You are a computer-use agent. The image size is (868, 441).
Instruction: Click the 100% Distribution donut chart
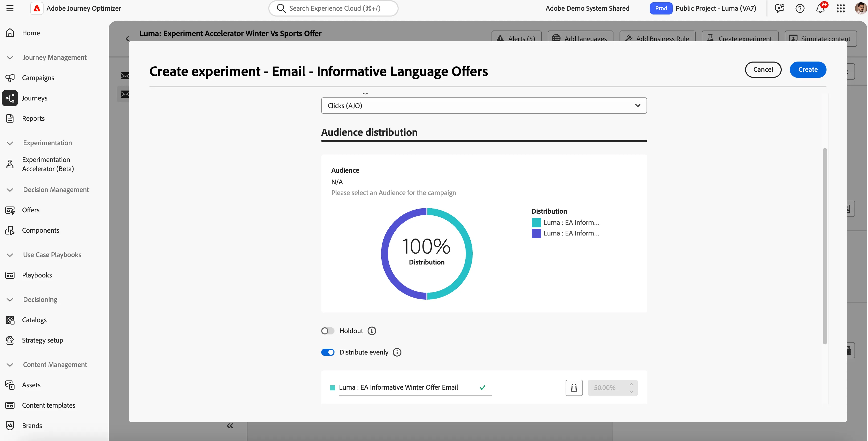coord(427,254)
